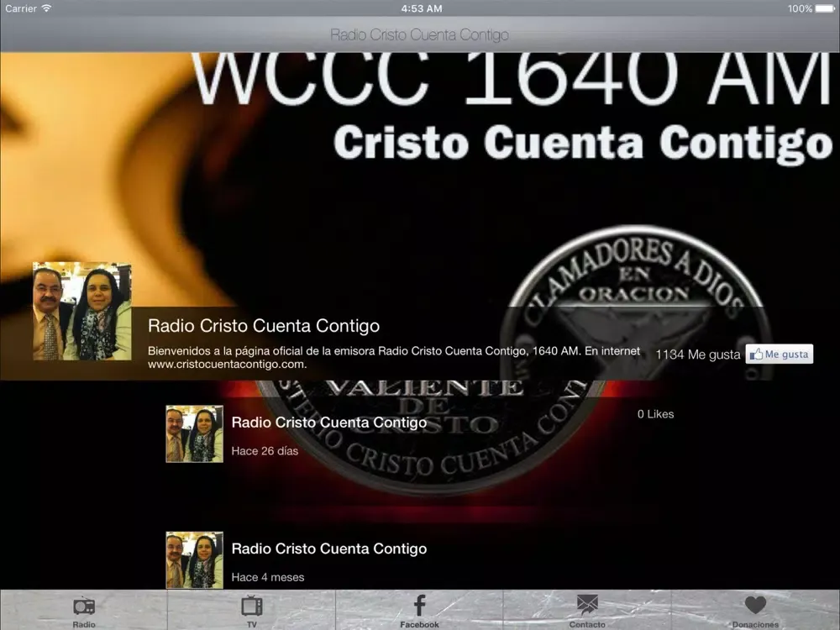Screen dimensions: 840x630
Task: Open the Contacto envelope icon
Action: click(x=587, y=606)
